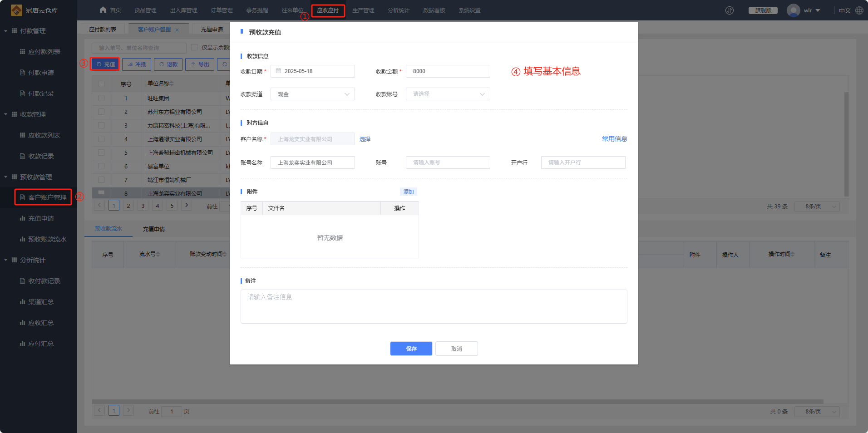This screenshot has width=868, height=433.
Task: Close the 客户账户管理 tab with x
Action: click(x=177, y=30)
